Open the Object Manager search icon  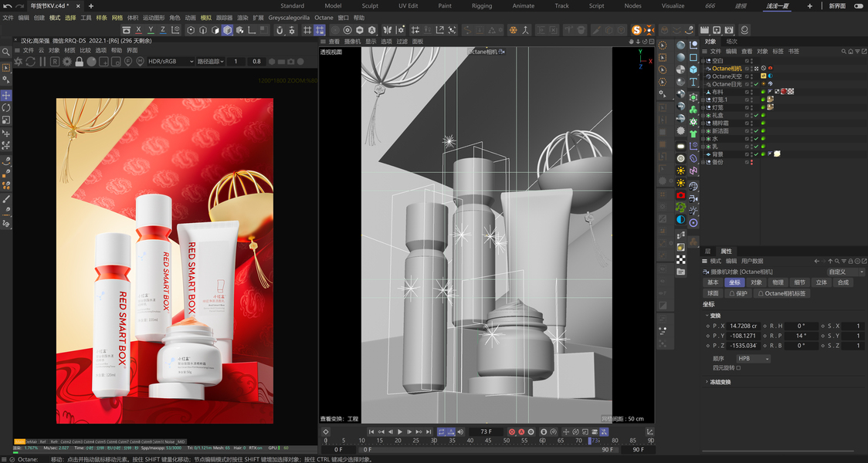pyautogui.click(x=844, y=52)
